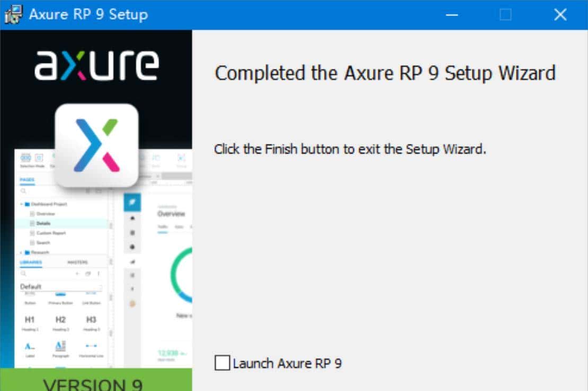Select the H2 heading widget icon
The height and width of the screenshot is (391, 588).
tap(60, 320)
